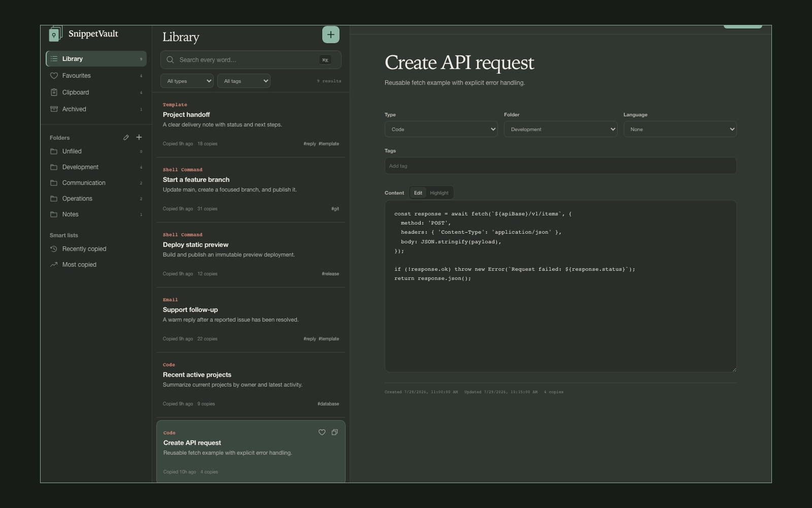Open the All types filter dropdown

tap(187, 81)
